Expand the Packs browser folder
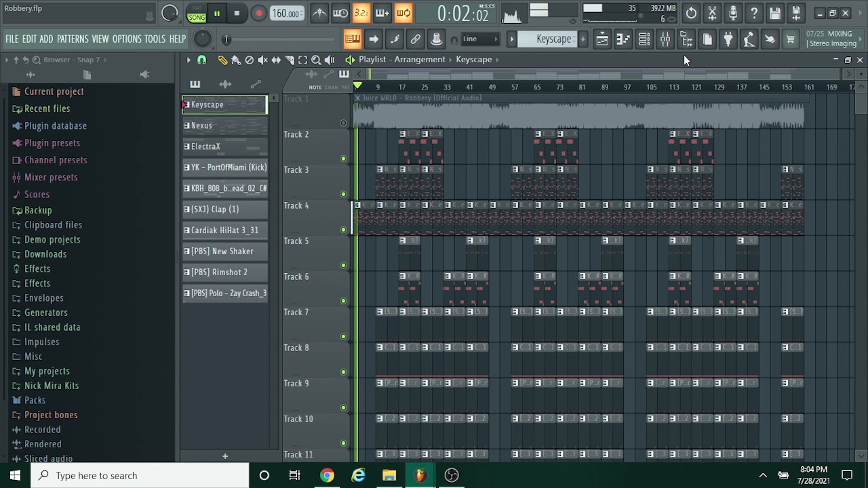The image size is (868, 488). (x=35, y=400)
